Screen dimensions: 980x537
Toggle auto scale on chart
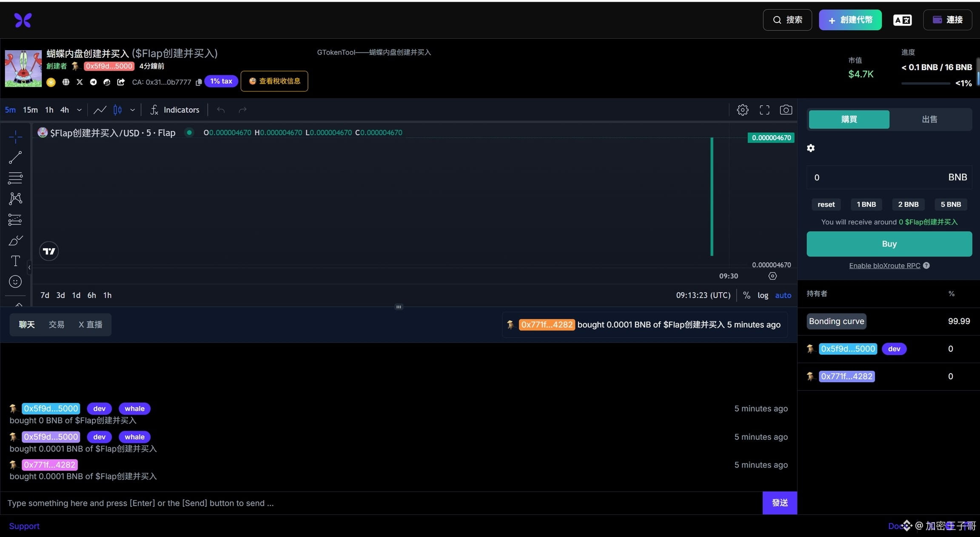(783, 295)
